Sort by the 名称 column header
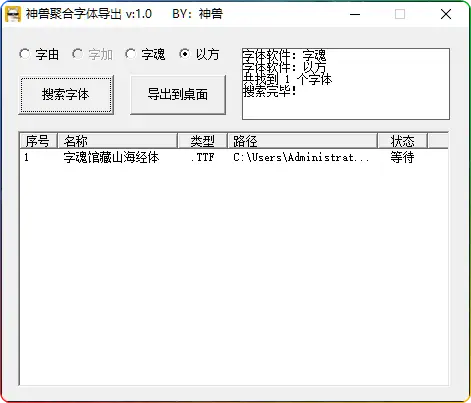Screen dimensions: 471x403 point(117,141)
